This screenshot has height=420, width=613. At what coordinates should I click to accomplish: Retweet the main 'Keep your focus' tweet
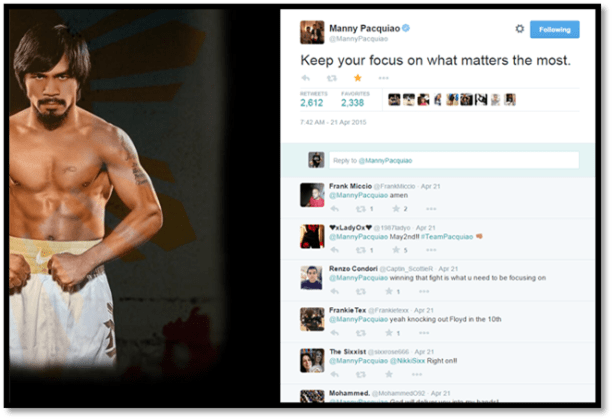click(x=332, y=78)
